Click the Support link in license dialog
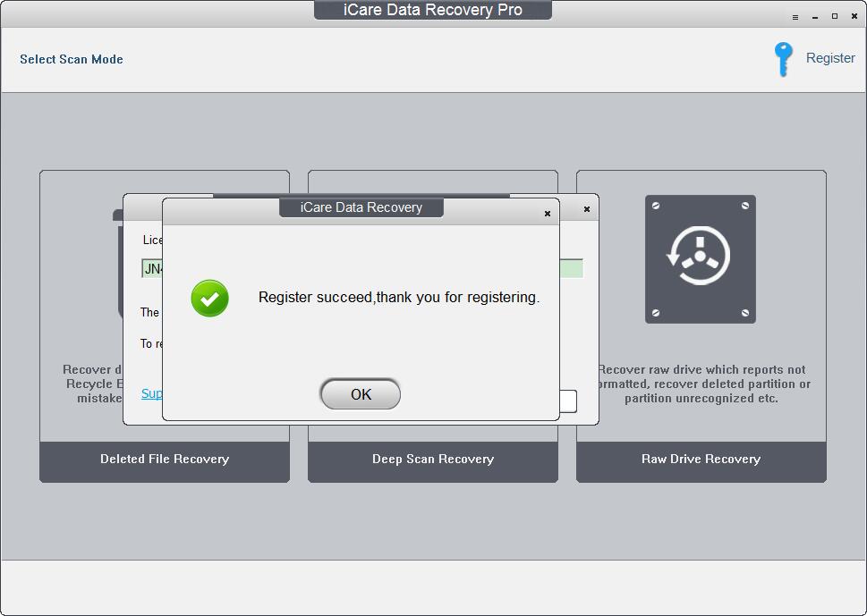Screen dimensions: 867x616 (152, 393)
